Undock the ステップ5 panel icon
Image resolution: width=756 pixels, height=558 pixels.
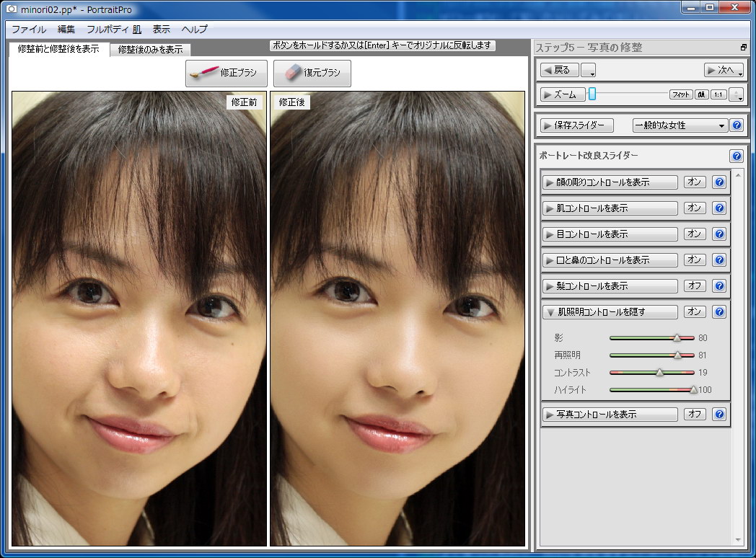(744, 48)
